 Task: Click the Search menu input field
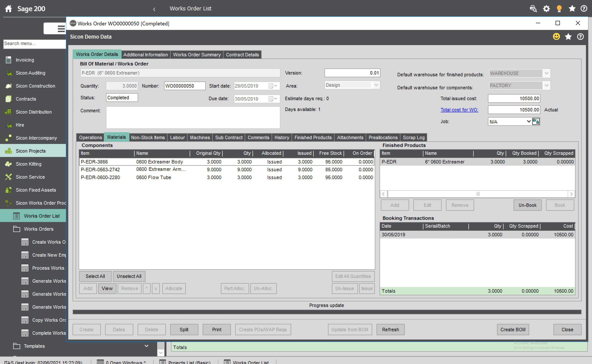(x=35, y=44)
